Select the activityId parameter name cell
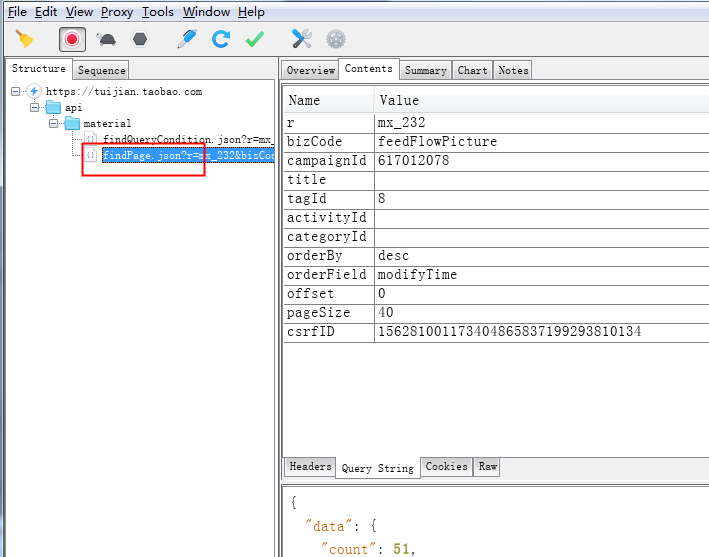This screenshot has width=709, height=557. click(x=329, y=217)
